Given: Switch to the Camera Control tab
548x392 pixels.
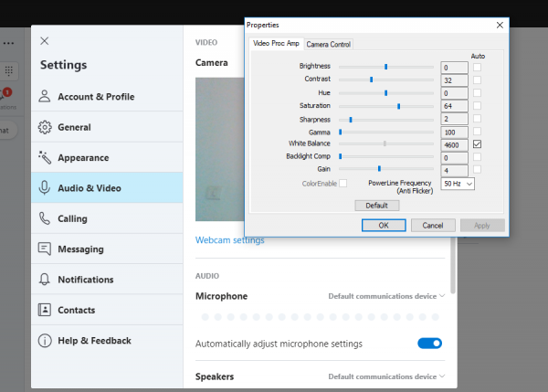Looking at the screenshot, I should pyautogui.click(x=329, y=45).
